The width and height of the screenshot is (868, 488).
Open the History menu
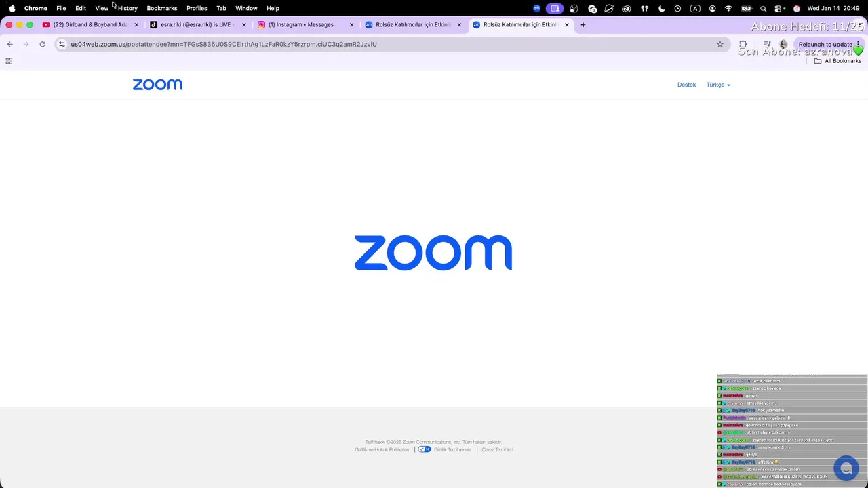coord(127,8)
